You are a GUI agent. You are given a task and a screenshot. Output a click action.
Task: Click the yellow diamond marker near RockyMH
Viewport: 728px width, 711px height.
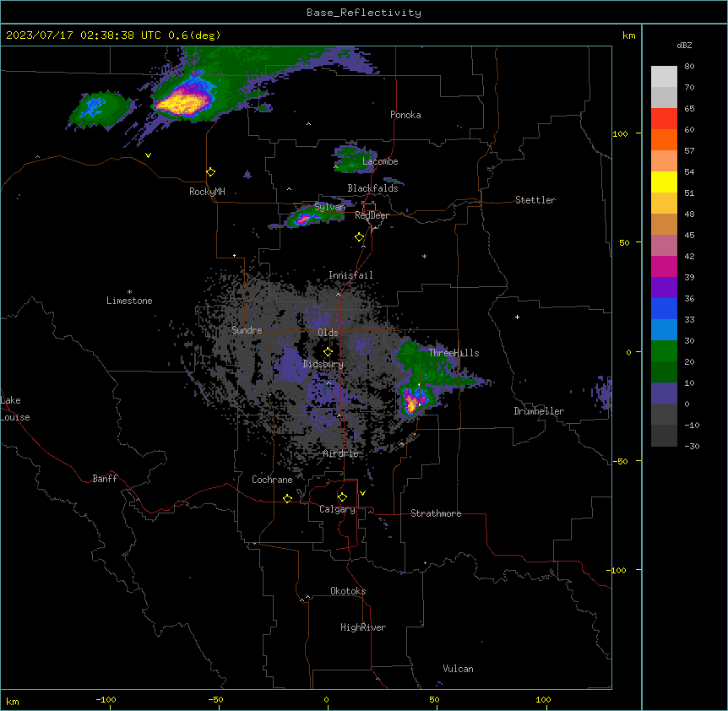click(x=210, y=172)
